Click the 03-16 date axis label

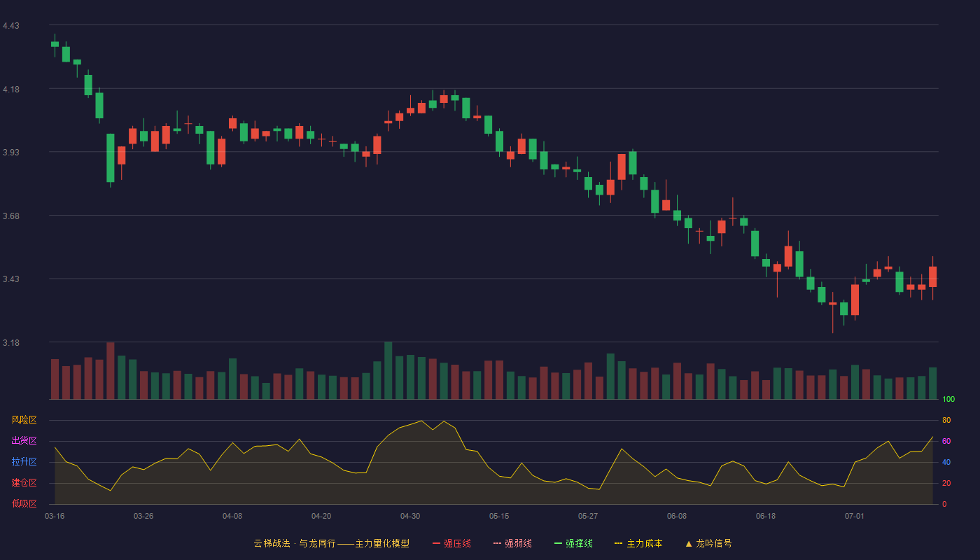55,516
